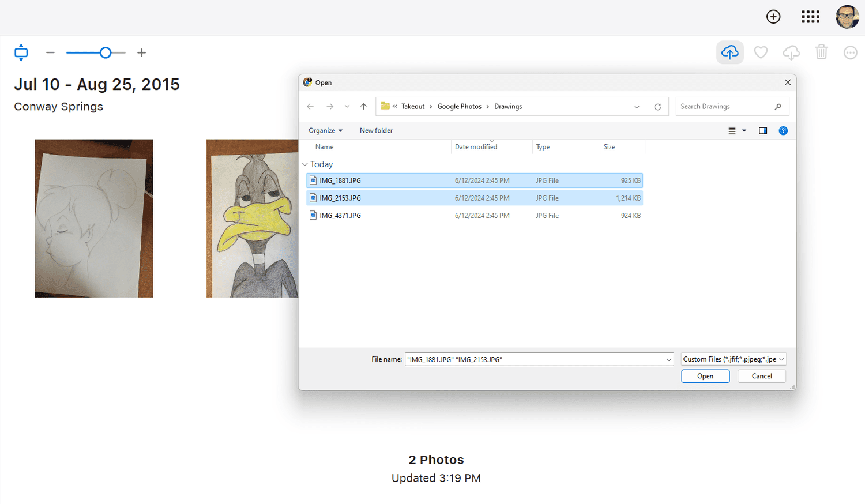Click the aspect ratio view icon

(x=21, y=52)
